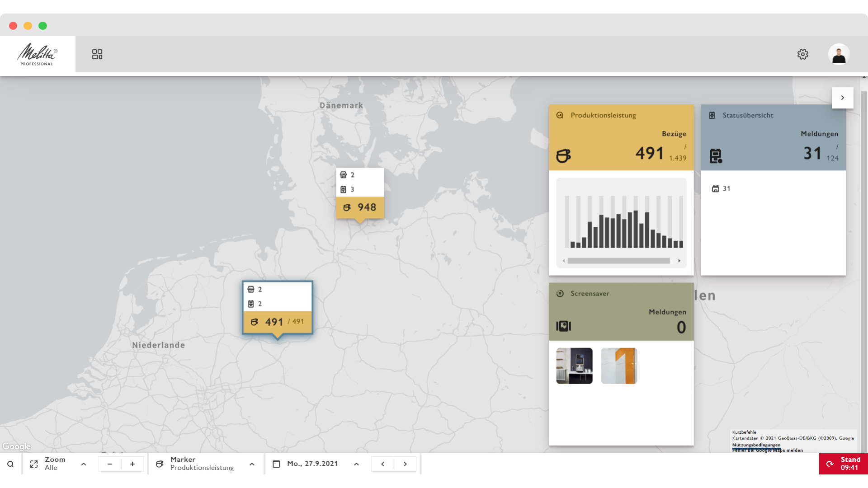Expand the Marker Produktionsleistung dropdown
868x488 pixels.
(252, 464)
